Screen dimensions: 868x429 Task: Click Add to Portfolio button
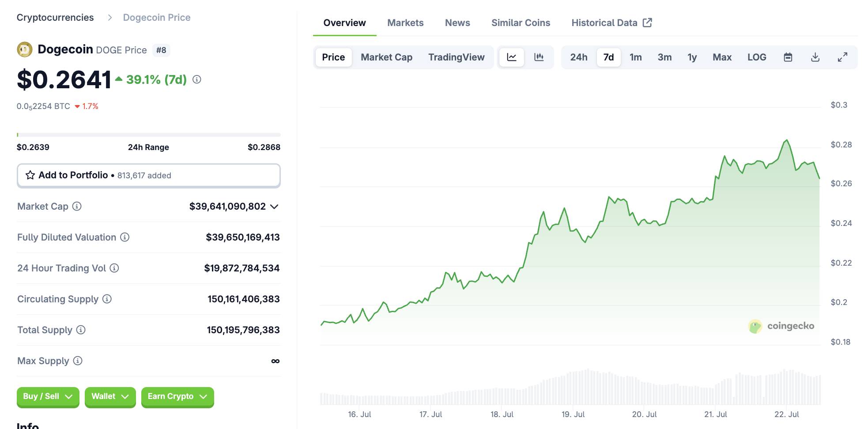[149, 176]
